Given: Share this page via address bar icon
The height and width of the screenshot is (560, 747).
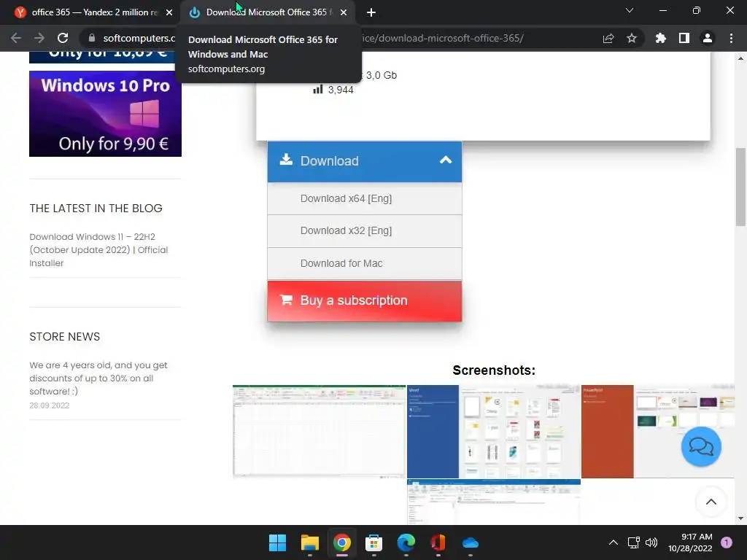Looking at the screenshot, I should click(608, 38).
